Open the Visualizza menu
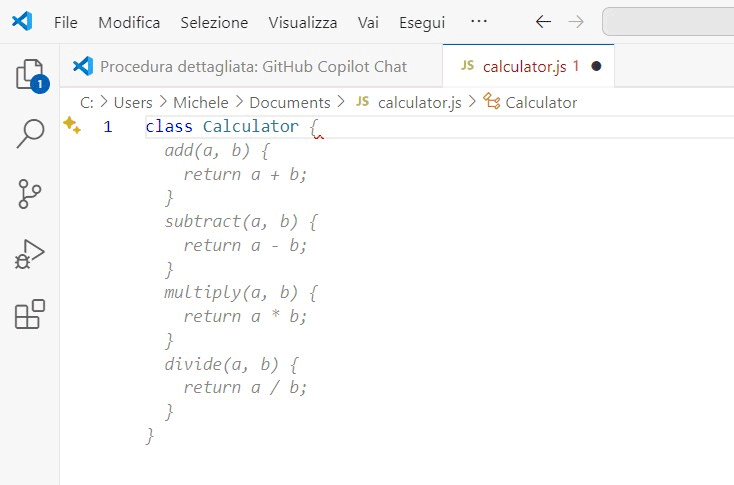Viewport: 734px width, 485px height. pos(303,22)
